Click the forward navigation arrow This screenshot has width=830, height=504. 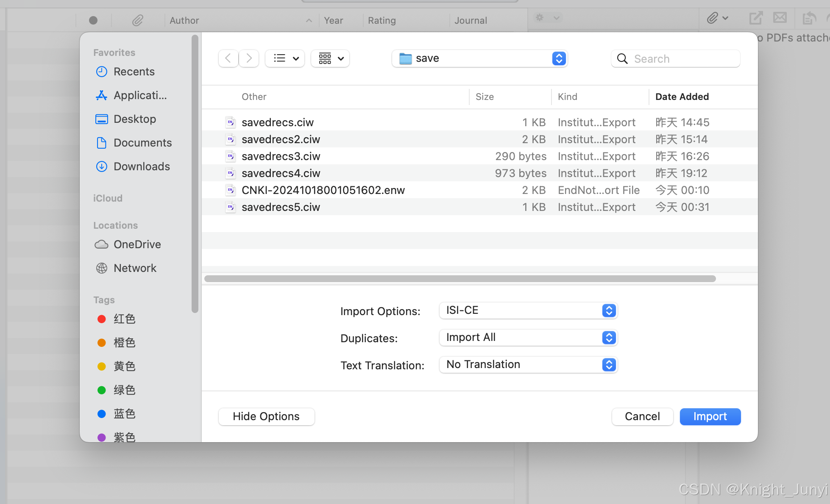pyautogui.click(x=249, y=58)
